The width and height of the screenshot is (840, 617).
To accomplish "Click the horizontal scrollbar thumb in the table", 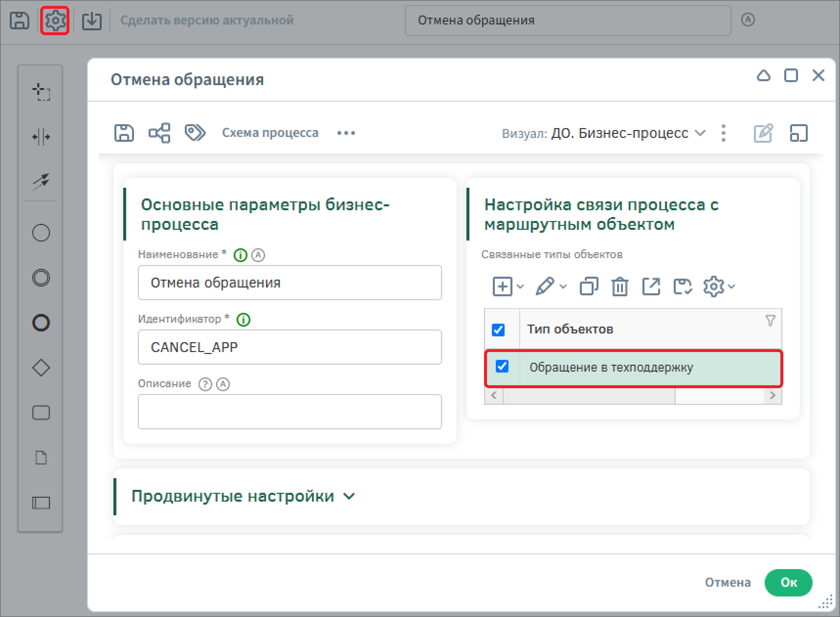I will pos(589,396).
